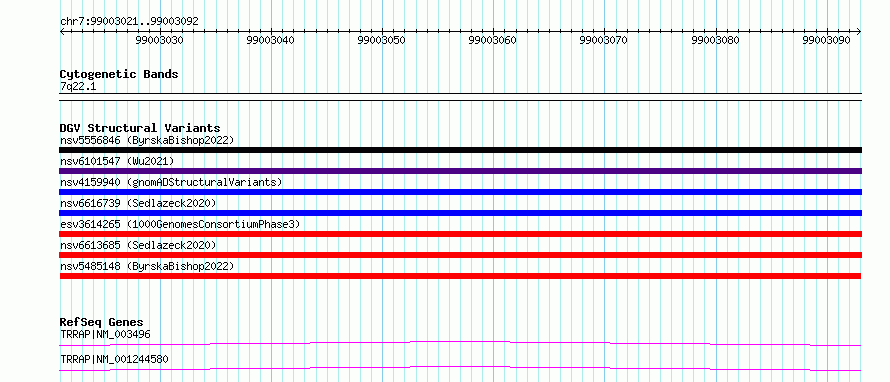Image resolution: width=890 pixels, height=382 pixels.
Task: Open variant label nsv5485148 (ByrskaBishop2022)
Action: point(146,266)
